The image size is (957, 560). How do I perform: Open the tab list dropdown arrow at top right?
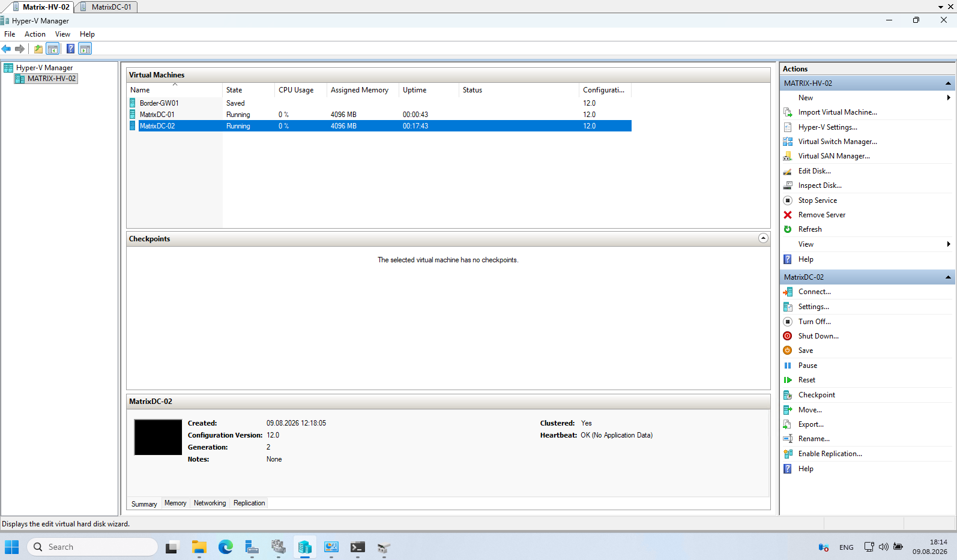click(941, 7)
